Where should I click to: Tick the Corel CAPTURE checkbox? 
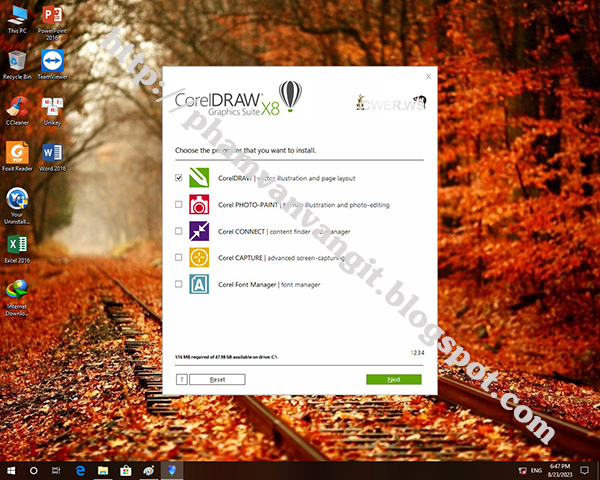point(179,257)
